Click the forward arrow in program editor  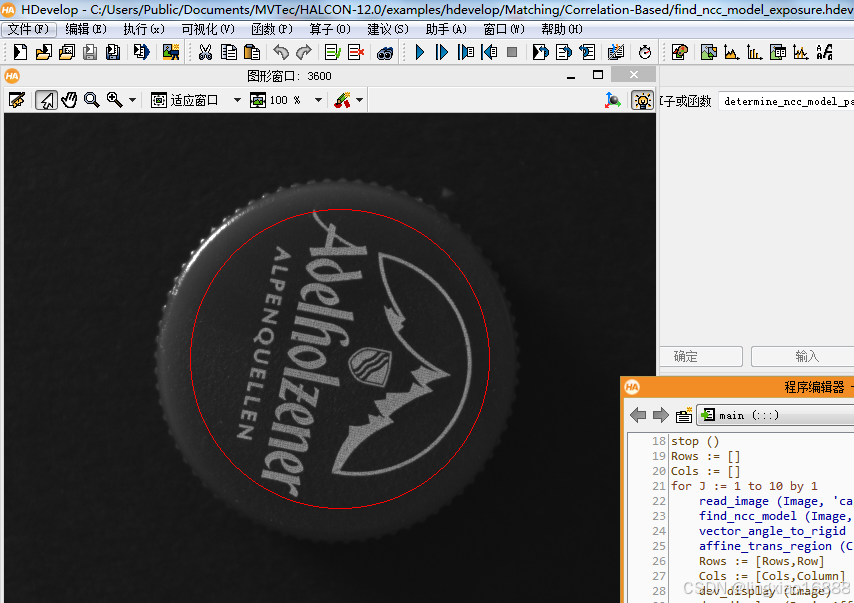661,416
